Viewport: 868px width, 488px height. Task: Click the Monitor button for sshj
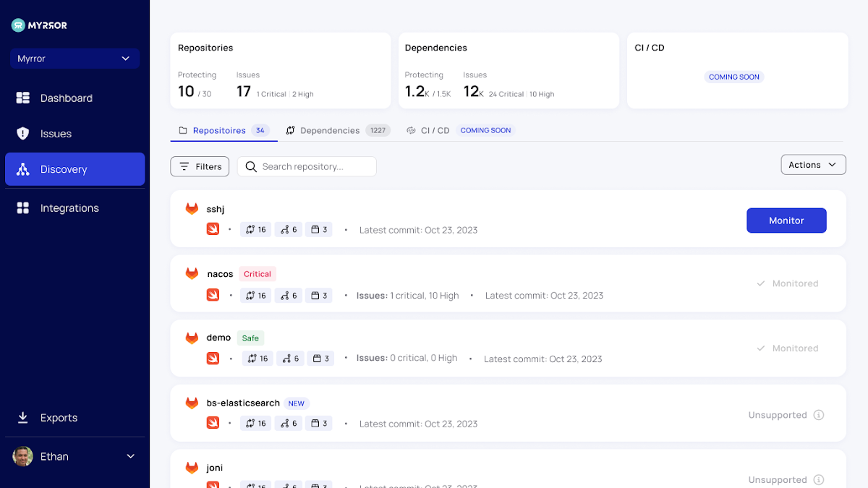(x=786, y=221)
